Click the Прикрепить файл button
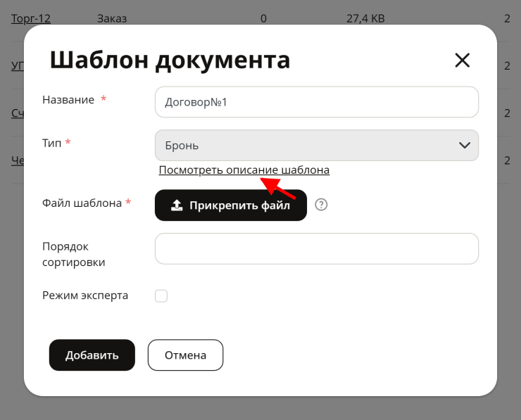The height and width of the screenshot is (420, 521). tap(231, 205)
